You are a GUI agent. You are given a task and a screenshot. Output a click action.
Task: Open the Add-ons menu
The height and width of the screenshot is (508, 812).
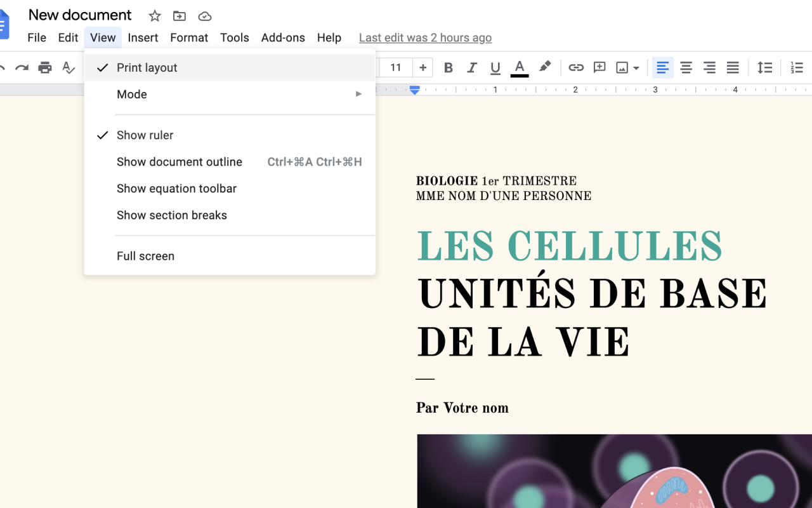click(283, 37)
